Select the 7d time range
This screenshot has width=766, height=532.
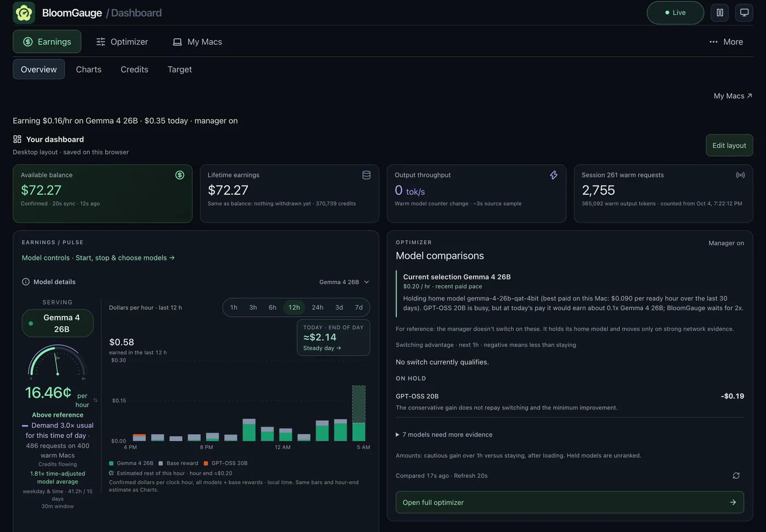(359, 308)
